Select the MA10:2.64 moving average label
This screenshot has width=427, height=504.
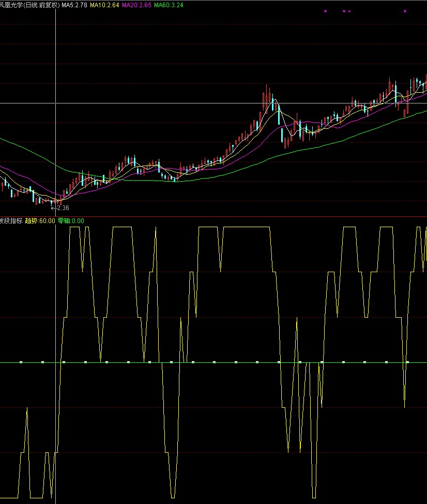104,5
